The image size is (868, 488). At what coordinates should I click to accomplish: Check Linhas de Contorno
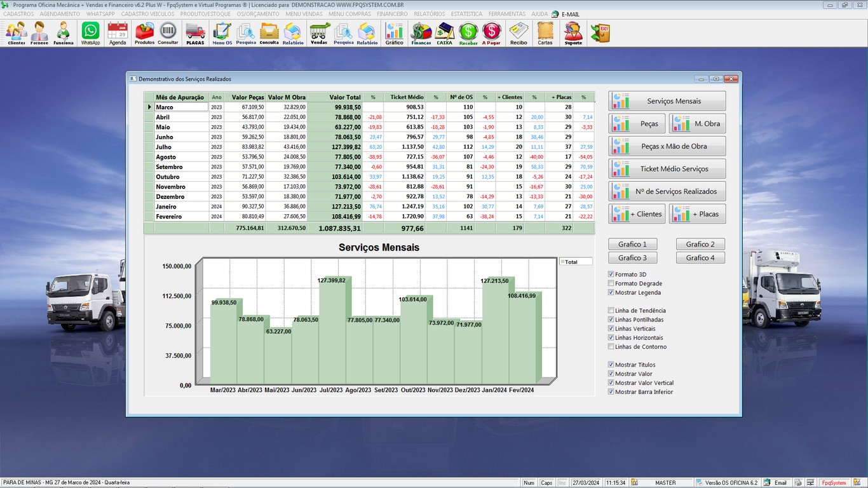pyautogui.click(x=611, y=347)
